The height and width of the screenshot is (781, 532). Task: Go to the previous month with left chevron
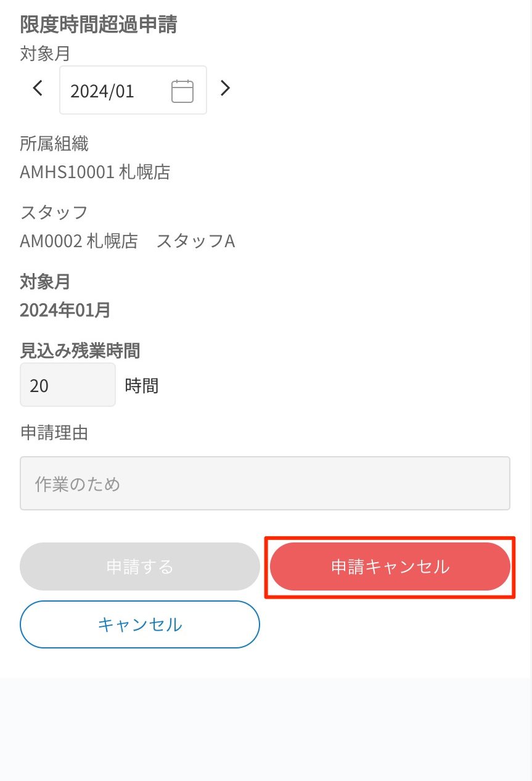click(x=38, y=89)
